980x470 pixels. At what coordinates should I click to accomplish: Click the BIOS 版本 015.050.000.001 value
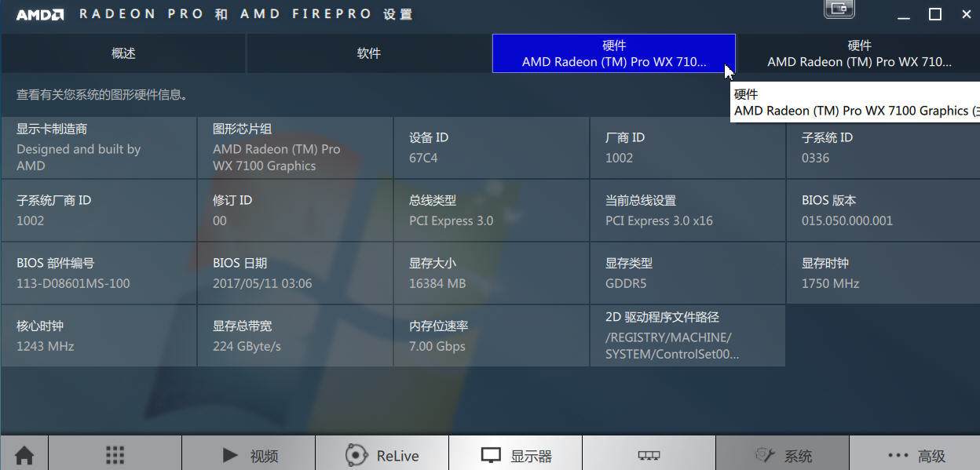pyautogui.click(x=847, y=220)
